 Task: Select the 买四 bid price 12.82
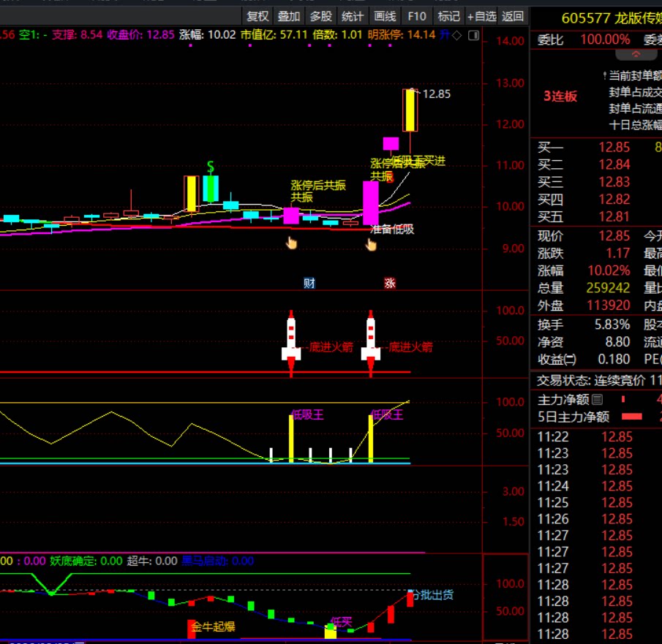[x=614, y=199]
